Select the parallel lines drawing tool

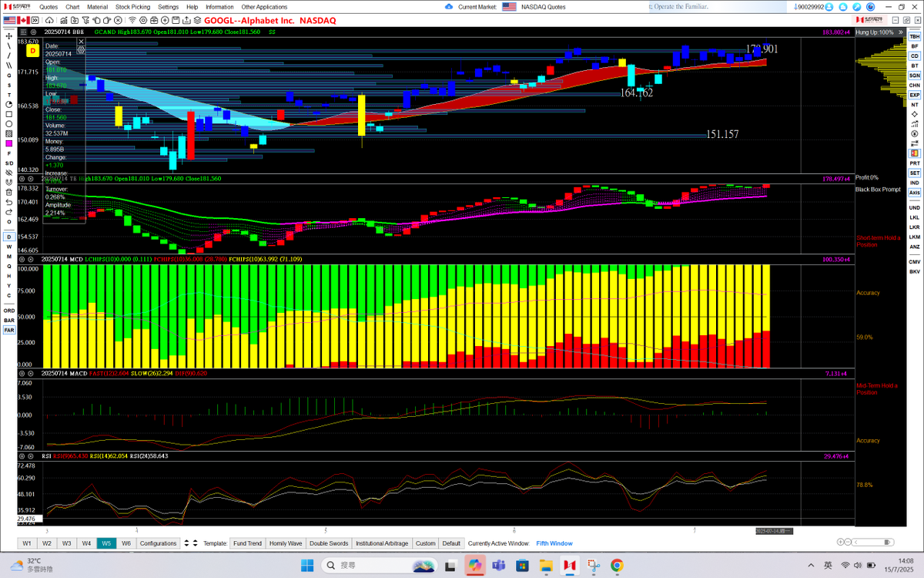coord(8,65)
